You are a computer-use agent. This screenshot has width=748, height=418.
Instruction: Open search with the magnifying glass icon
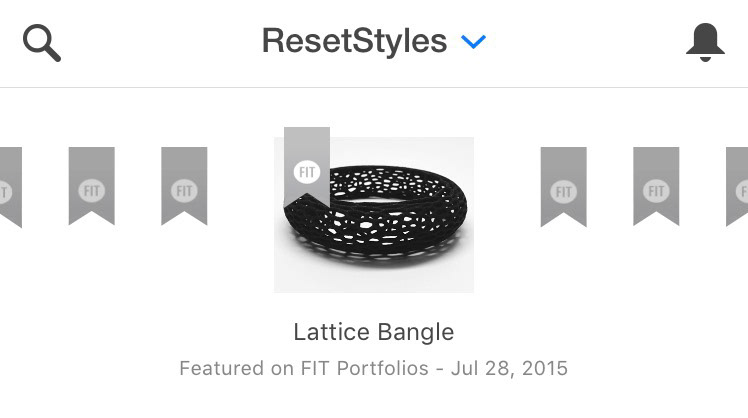click(42, 43)
